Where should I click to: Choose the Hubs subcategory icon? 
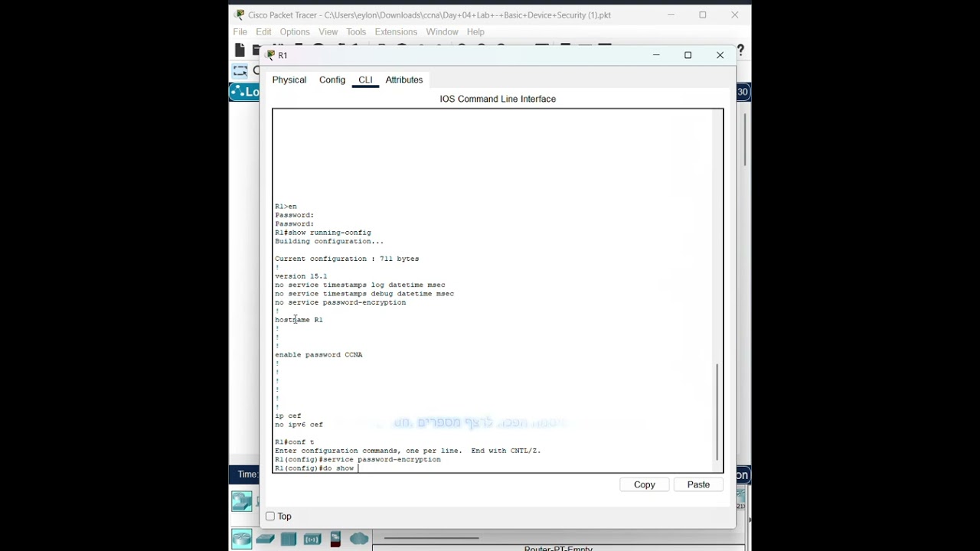(289, 540)
